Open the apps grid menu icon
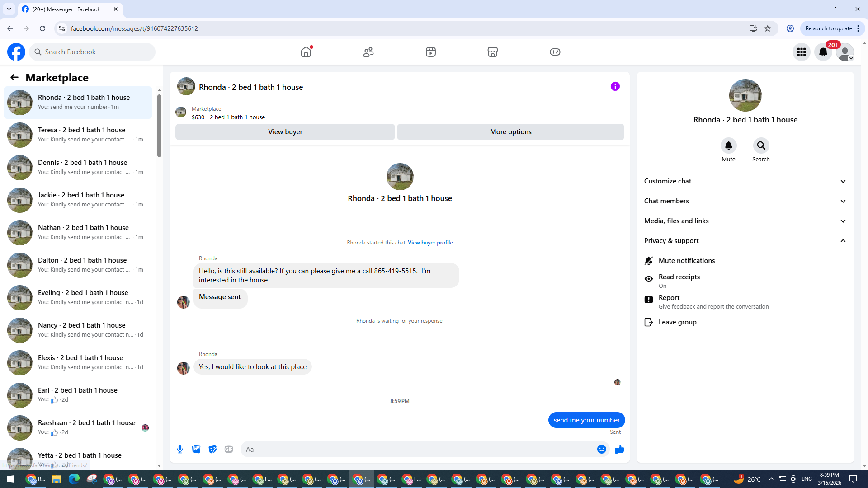This screenshot has height=488, width=868. [x=802, y=52]
